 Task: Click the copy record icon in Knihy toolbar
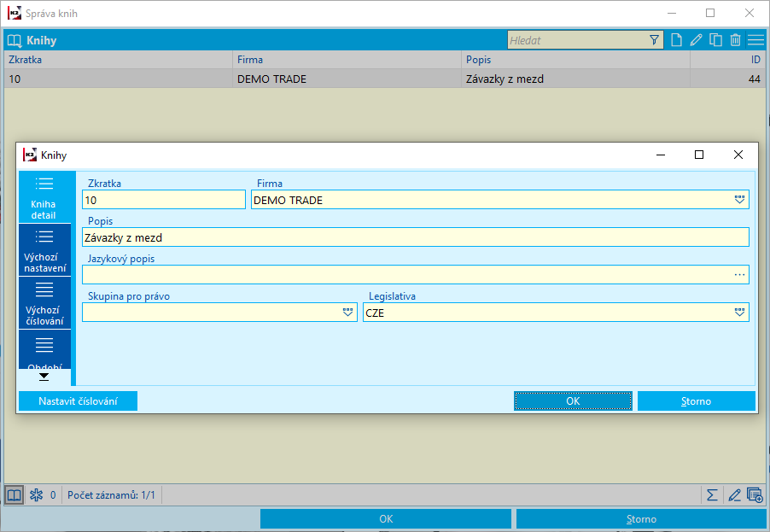[x=715, y=40]
